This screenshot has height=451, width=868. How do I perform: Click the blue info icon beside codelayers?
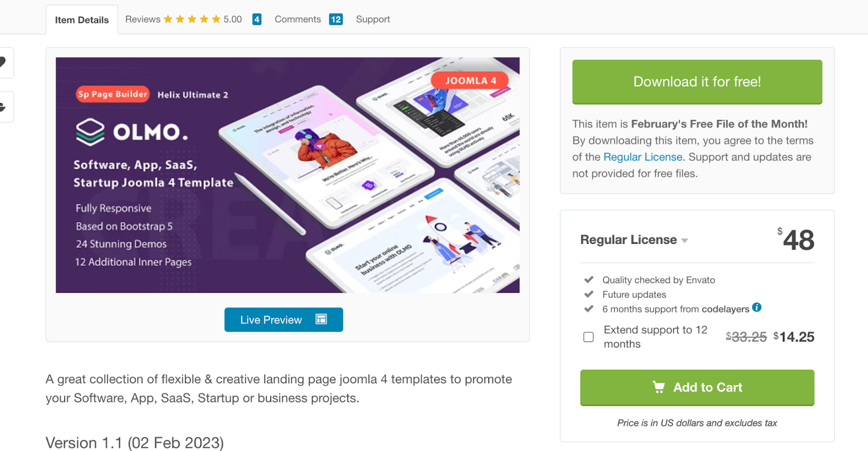(757, 307)
